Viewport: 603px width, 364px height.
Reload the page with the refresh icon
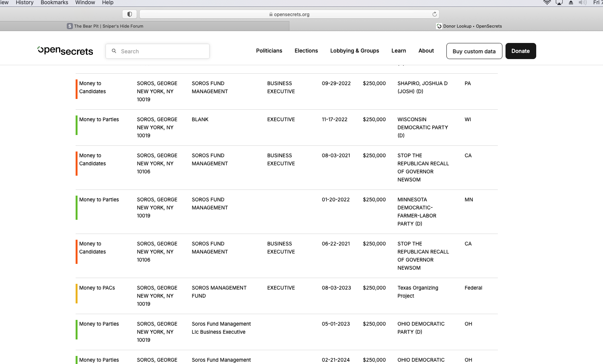pyautogui.click(x=434, y=14)
